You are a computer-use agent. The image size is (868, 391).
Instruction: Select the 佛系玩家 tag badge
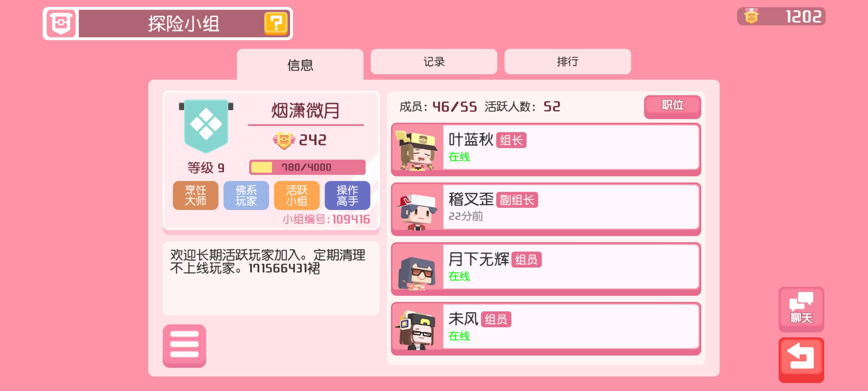coord(246,196)
